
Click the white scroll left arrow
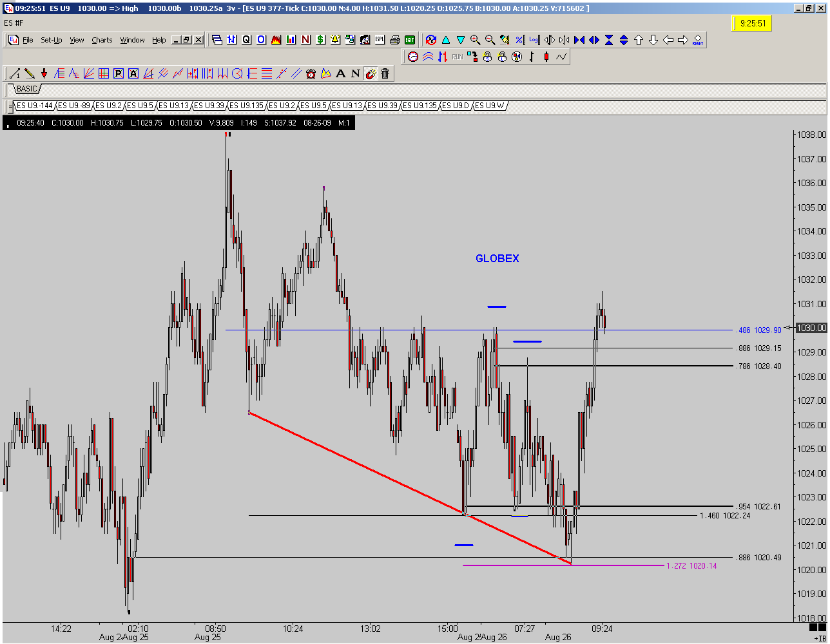click(668, 40)
